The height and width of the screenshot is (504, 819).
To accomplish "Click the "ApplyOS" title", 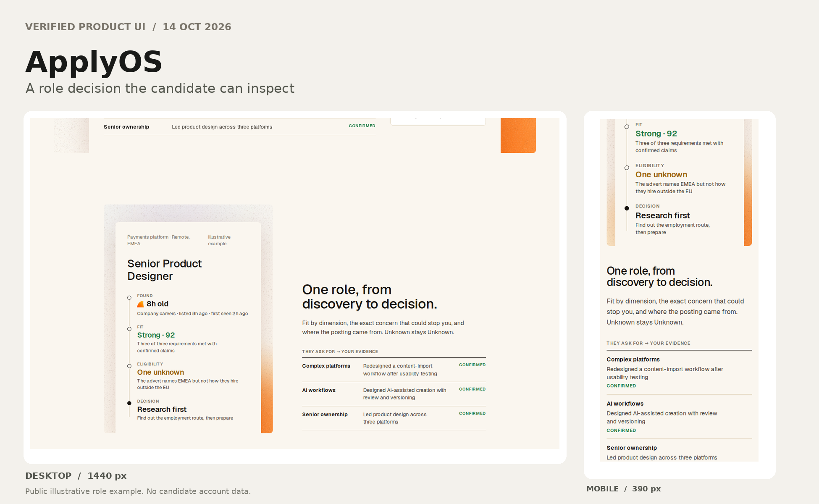I will [94, 62].
